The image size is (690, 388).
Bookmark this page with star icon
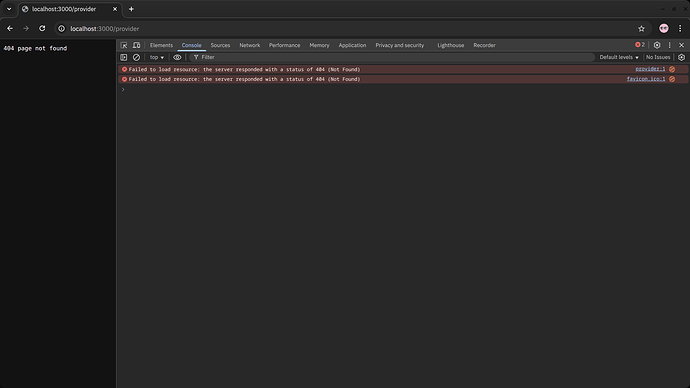click(641, 29)
